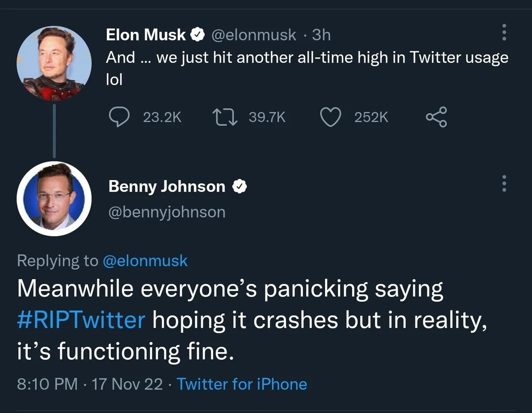This screenshot has width=532, height=413.
Task: Open Benny Johnson's profile picture
Action: (x=54, y=198)
